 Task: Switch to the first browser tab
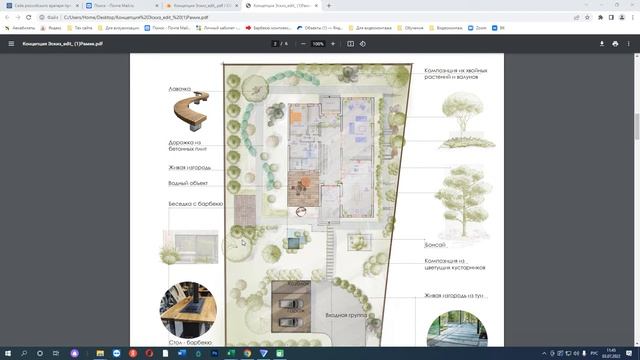tap(41, 6)
